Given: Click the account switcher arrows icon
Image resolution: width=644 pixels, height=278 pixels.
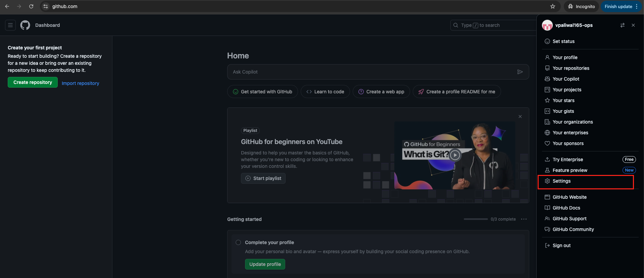Looking at the screenshot, I should point(622,25).
